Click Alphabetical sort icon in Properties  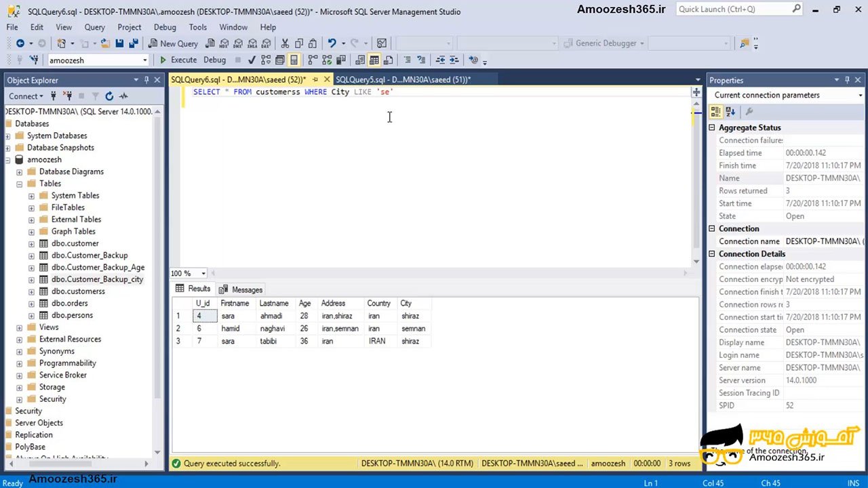[x=730, y=112]
